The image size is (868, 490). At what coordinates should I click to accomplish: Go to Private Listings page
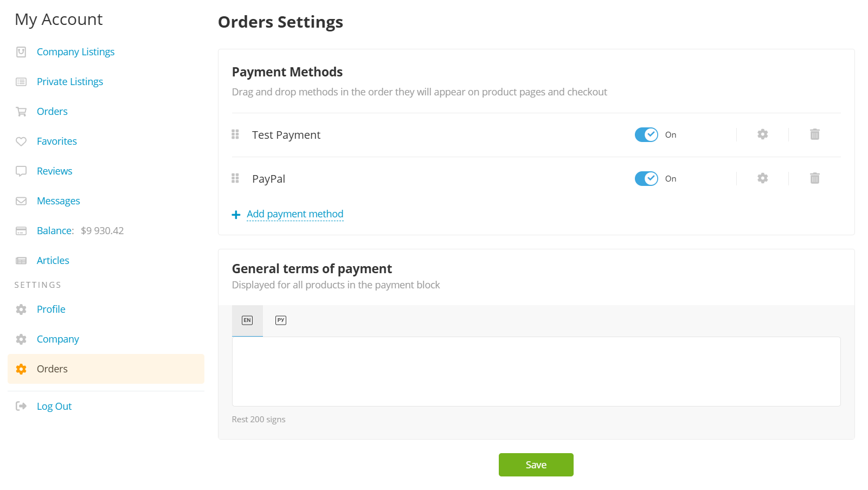(70, 82)
